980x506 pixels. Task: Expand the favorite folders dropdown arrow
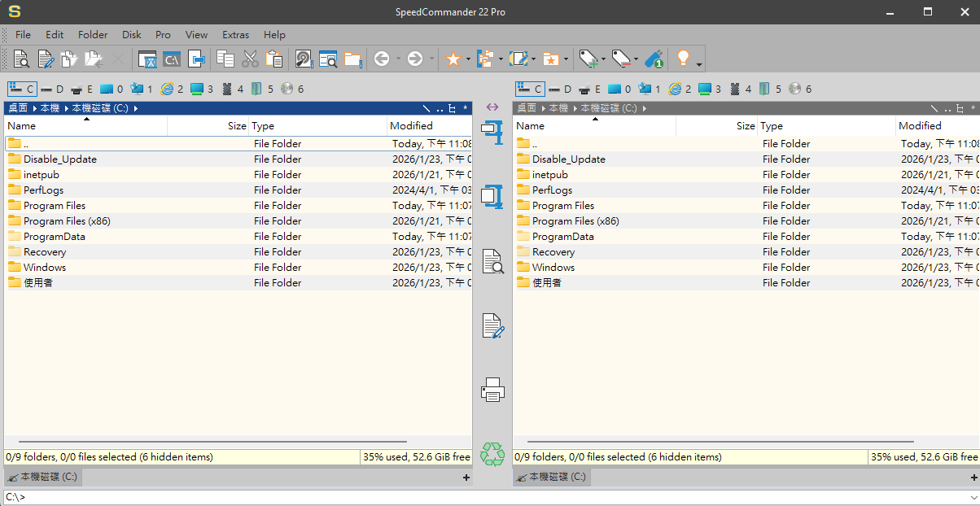tap(566, 59)
